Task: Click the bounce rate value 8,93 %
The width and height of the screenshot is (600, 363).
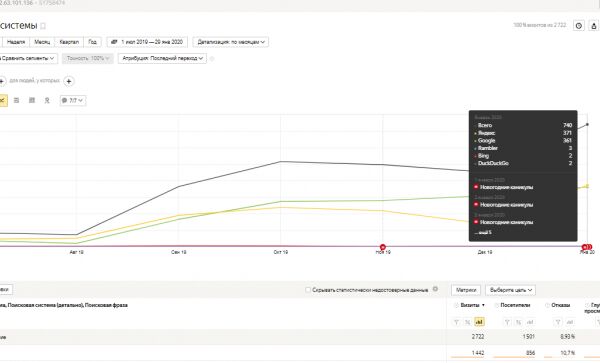Action: [567, 337]
